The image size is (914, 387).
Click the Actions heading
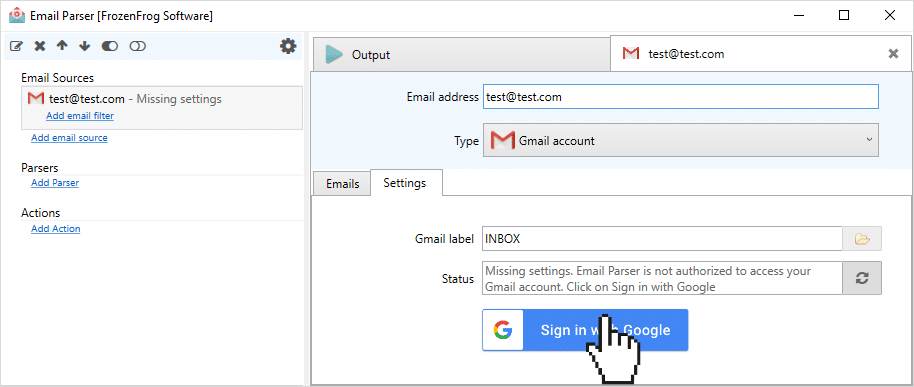[x=41, y=213]
